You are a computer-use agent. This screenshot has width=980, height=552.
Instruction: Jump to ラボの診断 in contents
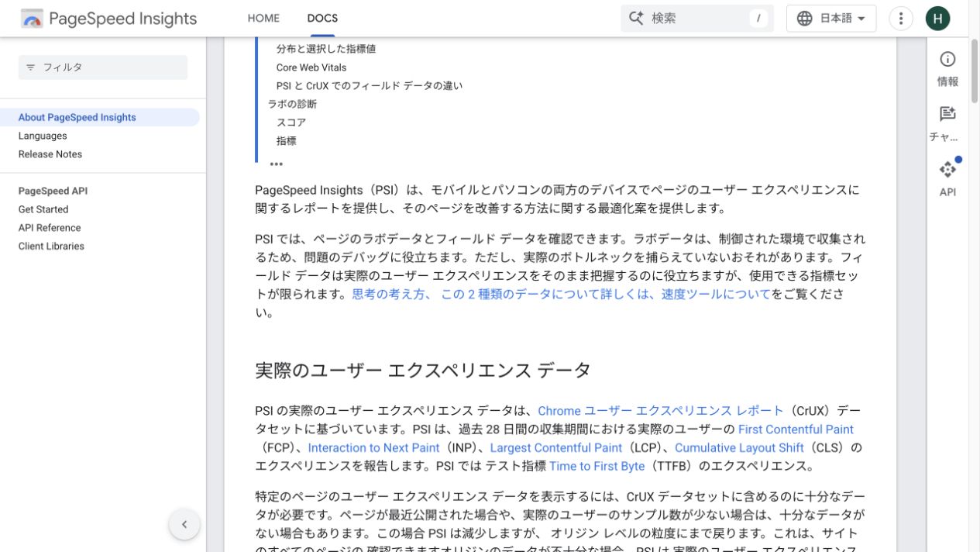pos(292,104)
